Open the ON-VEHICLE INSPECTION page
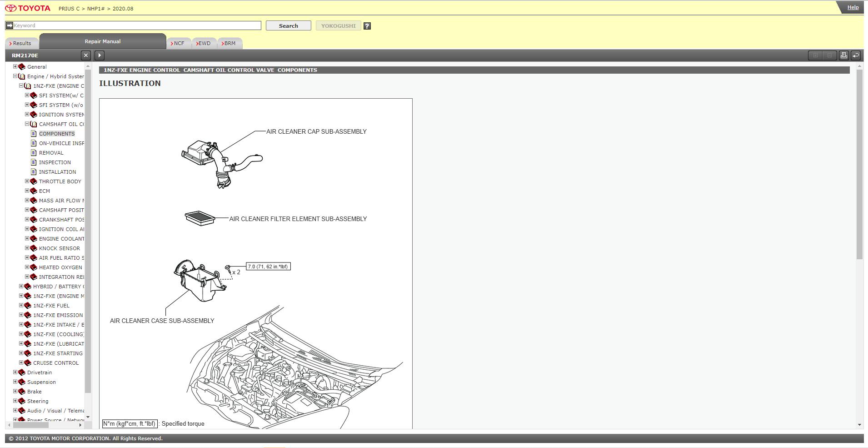 point(61,143)
